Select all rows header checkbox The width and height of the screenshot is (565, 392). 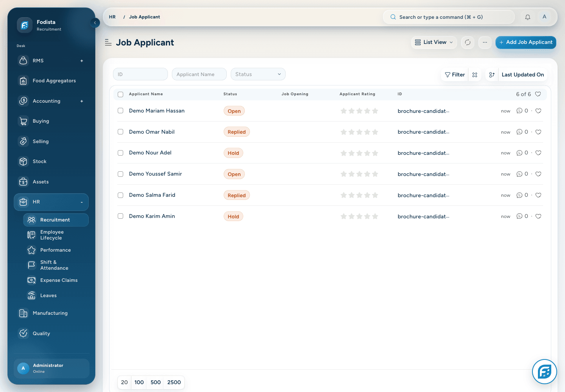(x=120, y=94)
